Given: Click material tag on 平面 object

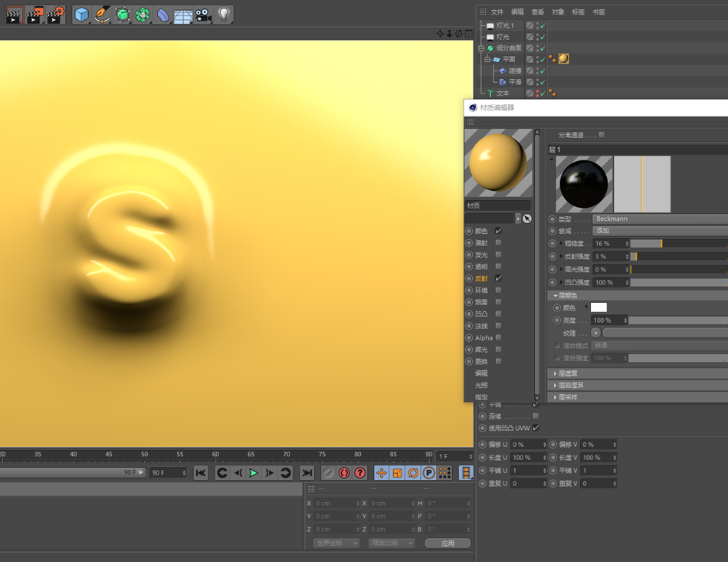Looking at the screenshot, I should pos(564,59).
